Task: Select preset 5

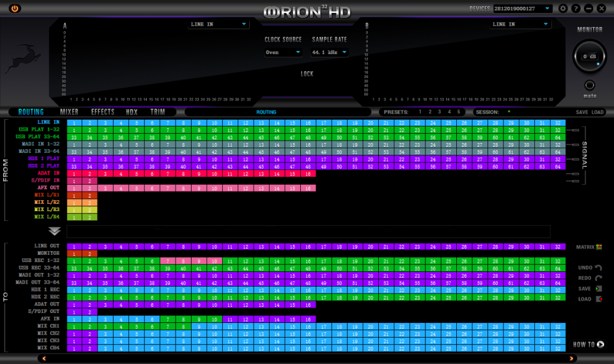Action: click(x=459, y=112)
